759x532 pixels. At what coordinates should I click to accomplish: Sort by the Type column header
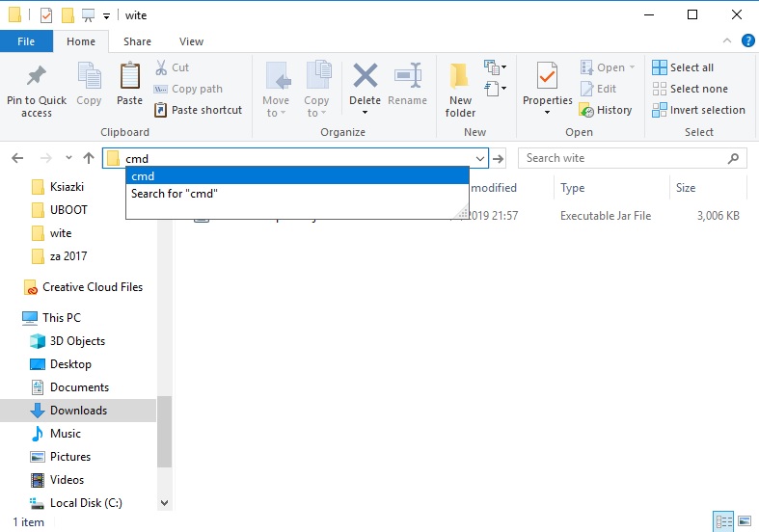point(573,188)
